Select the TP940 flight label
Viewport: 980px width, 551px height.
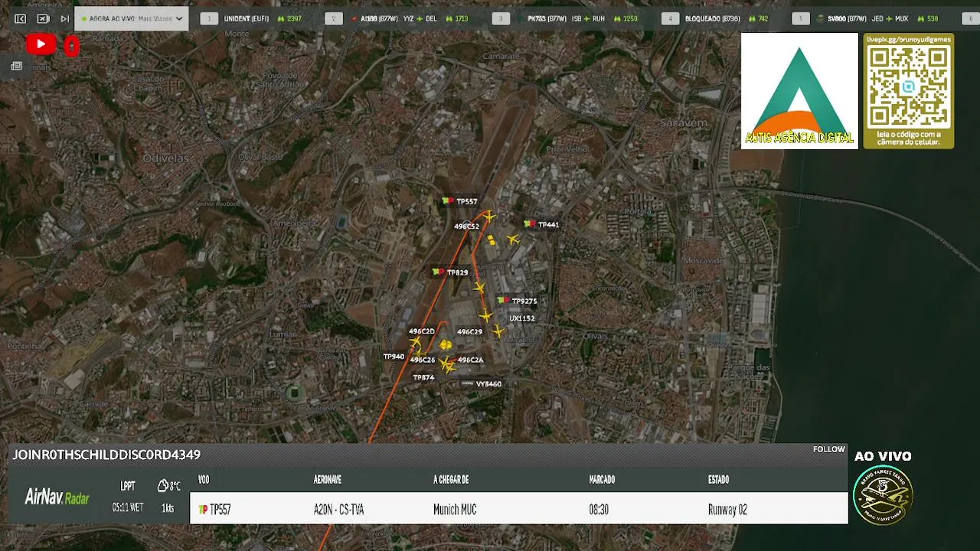click(x=394, y=357)
